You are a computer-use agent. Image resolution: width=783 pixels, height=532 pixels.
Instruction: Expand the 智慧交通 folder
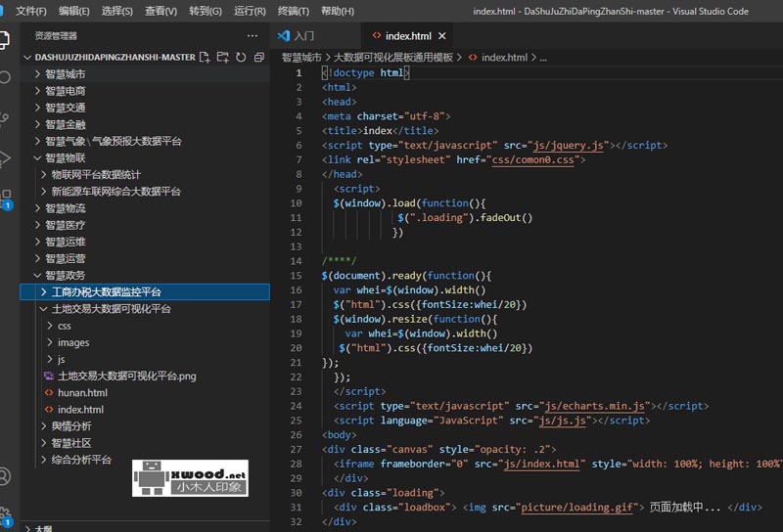(145, 108)
